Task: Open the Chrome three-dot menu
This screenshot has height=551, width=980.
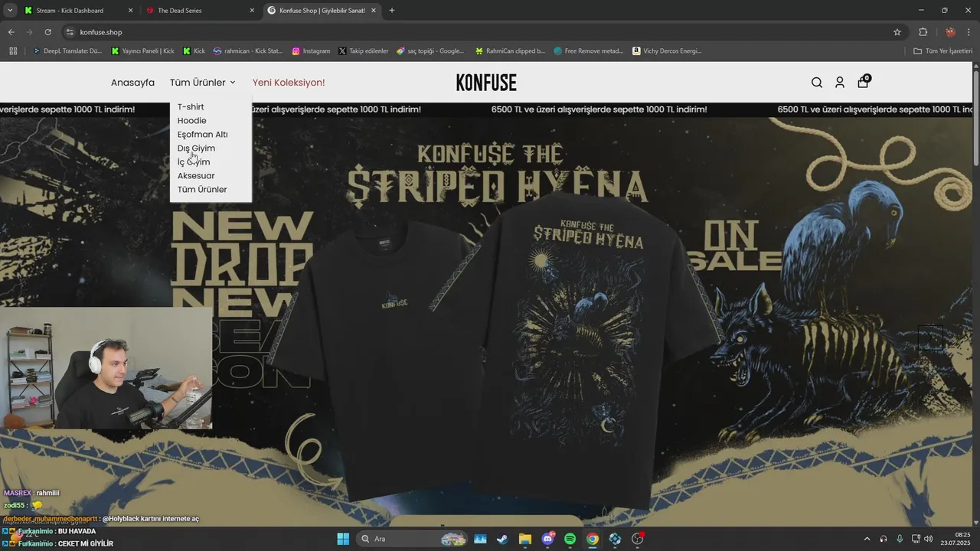Action: 969,32
